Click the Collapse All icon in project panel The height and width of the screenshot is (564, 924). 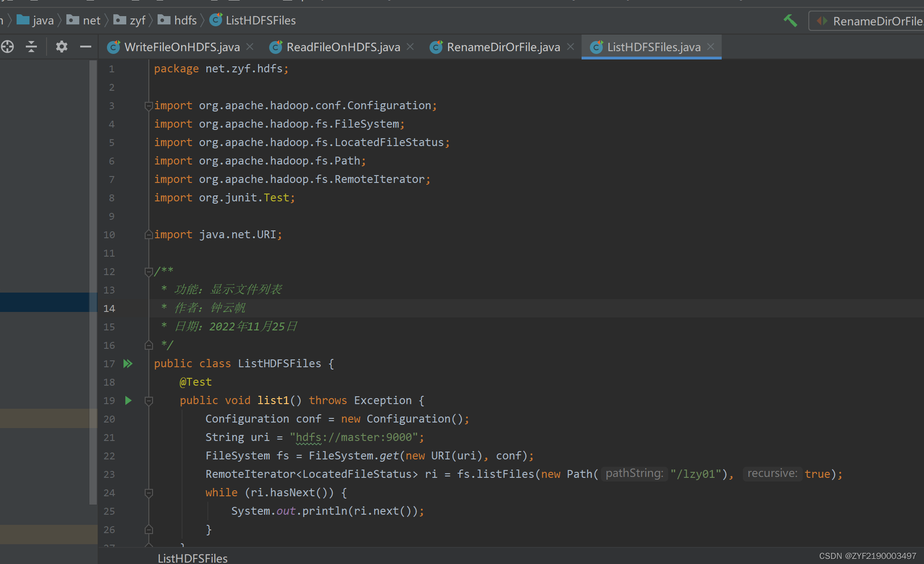tap(31, 47)
